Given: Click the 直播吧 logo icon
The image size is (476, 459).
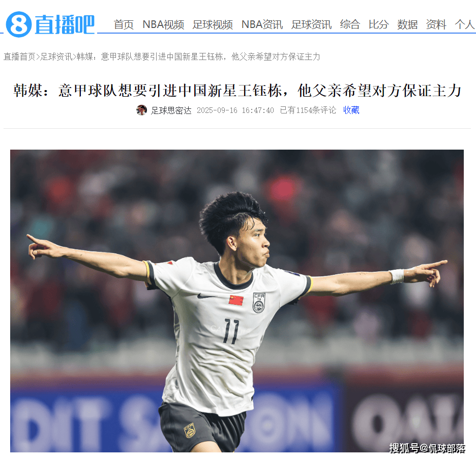Looking at the screenshot, I should tap(50, 24).
